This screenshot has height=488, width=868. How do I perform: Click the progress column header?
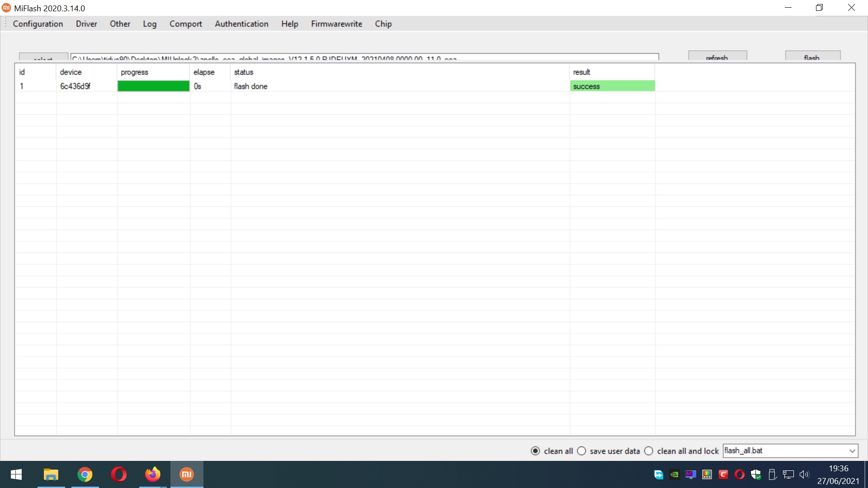click(154, 72)
